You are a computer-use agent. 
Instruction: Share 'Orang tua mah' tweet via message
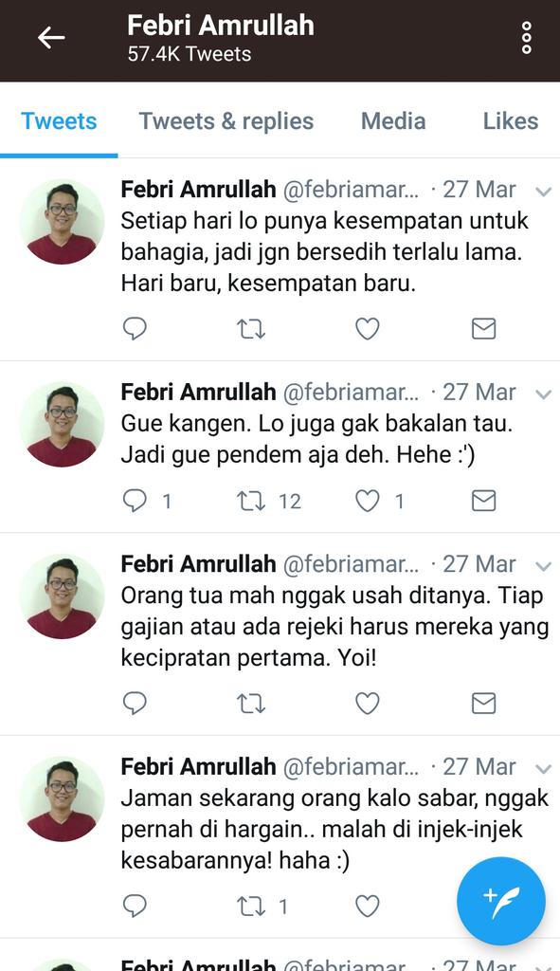[x=483, y=704]
